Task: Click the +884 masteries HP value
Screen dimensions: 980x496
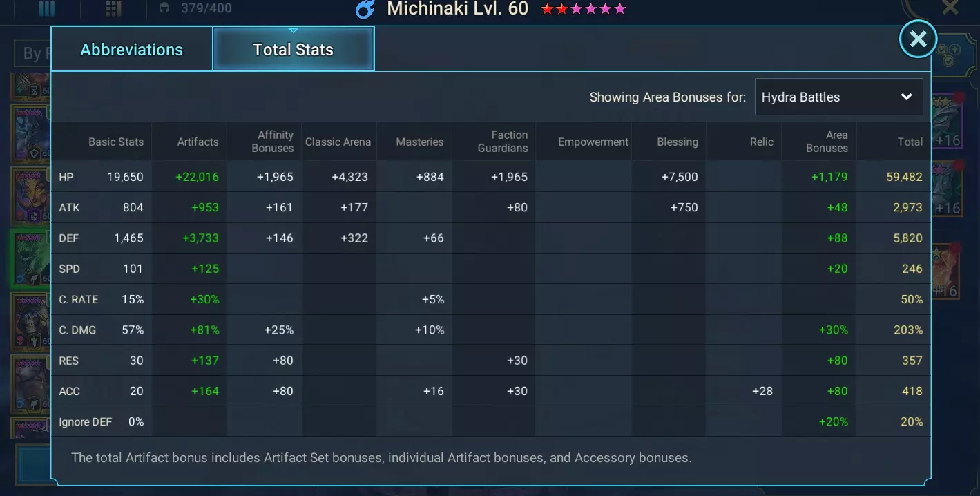Action: [430, 177]
